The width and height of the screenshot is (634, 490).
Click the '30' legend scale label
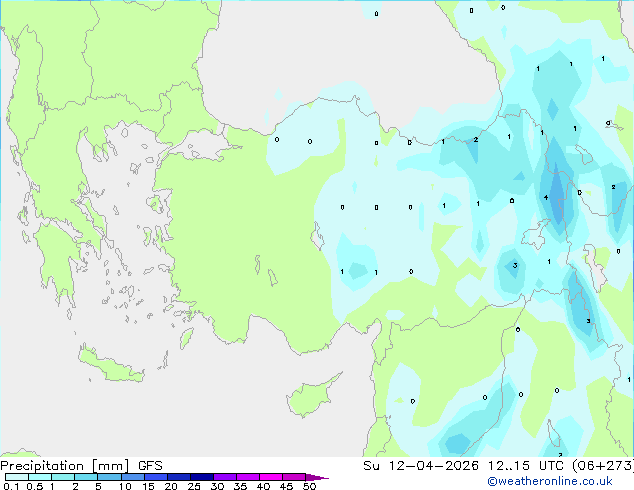coord(217,486)
